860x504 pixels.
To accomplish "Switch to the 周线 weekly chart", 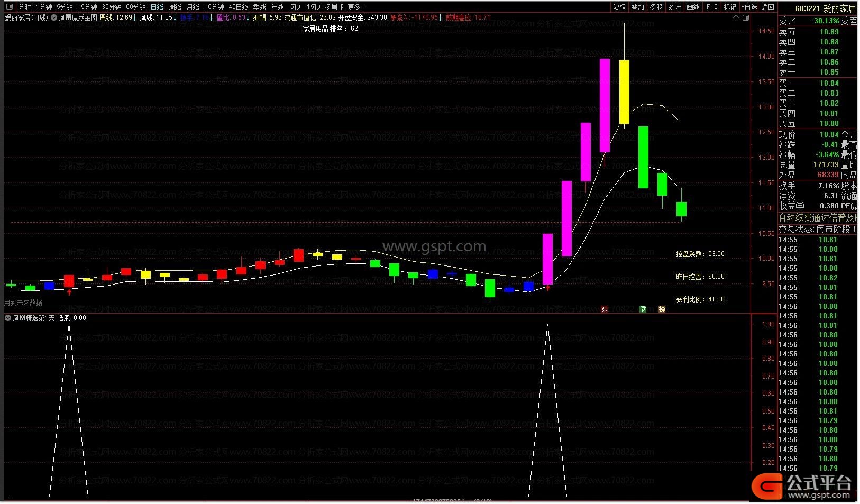I will tap(175, 7).
